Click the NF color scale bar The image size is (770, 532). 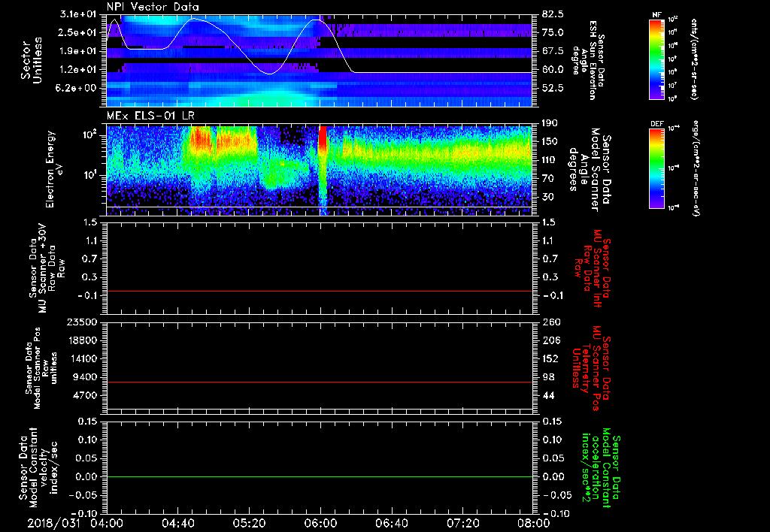point(656,59)
